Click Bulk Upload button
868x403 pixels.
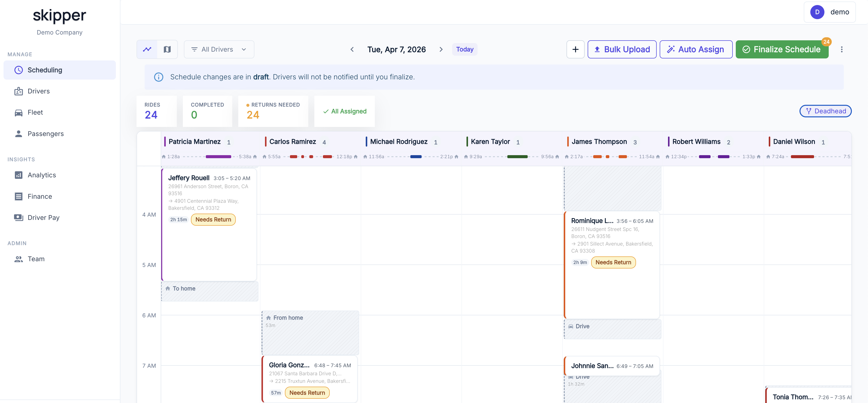pyautogui.click(x=622, y=50)
